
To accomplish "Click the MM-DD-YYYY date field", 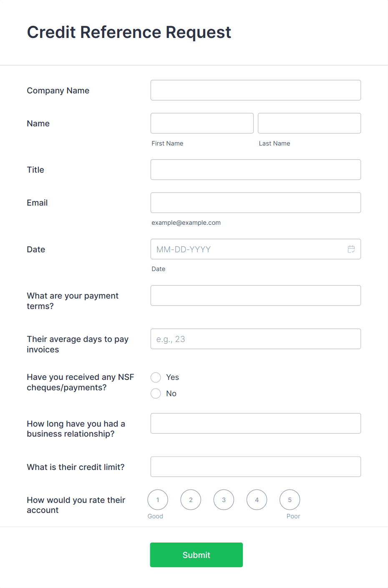I will (x=250, y=249).
